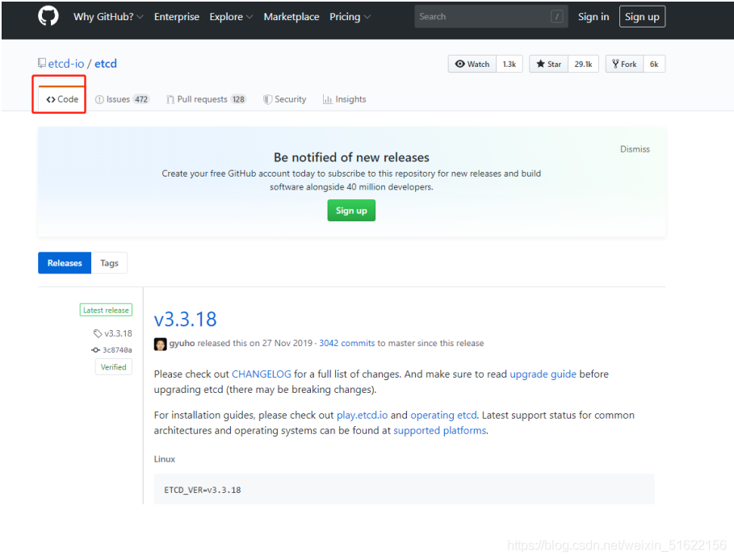This screenshot has width=734, height=560.
Task: Dismiss the release notification banner
Action: pos(635,149)
